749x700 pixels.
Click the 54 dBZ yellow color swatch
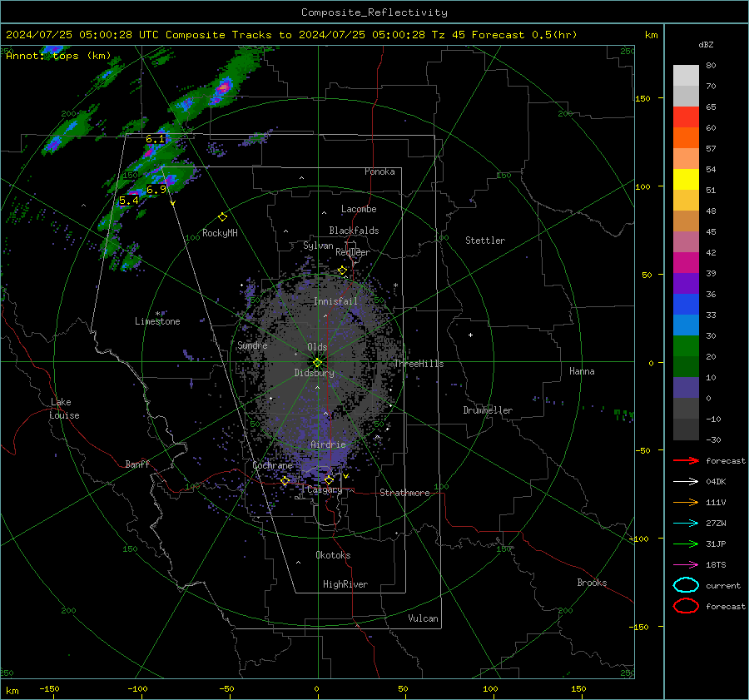point(686,180)
